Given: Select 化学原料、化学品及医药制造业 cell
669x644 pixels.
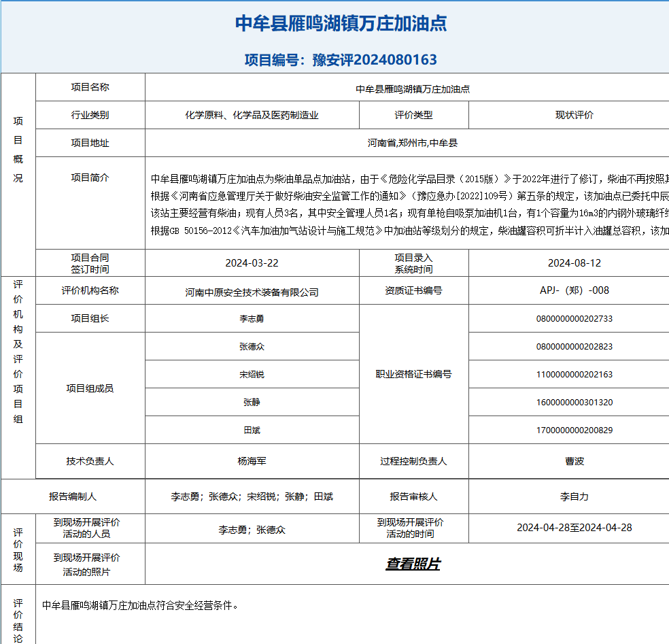Looking at the screenshot, I should pyautogui.click(x=252, y=115).
